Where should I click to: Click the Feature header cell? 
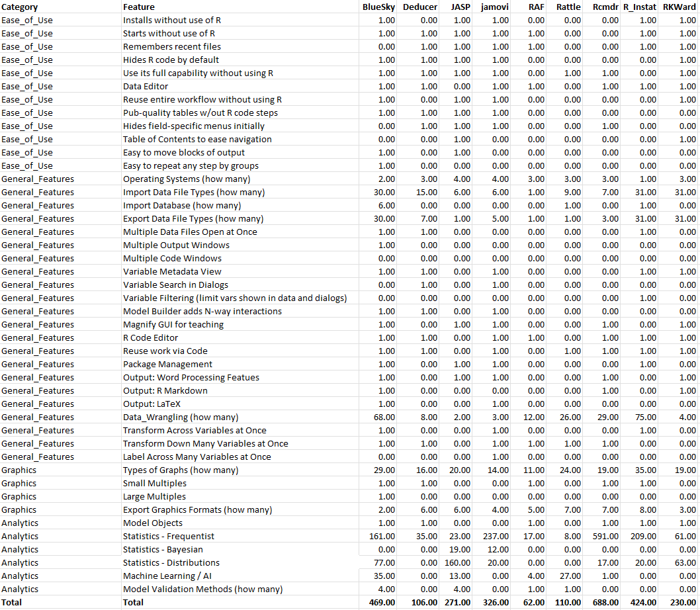point(139,7)
